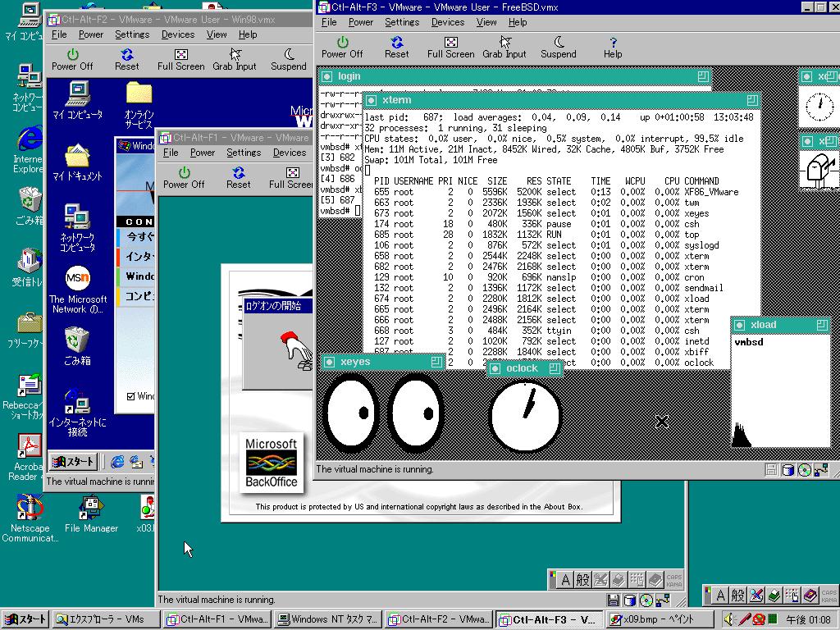Click Power Off in the FreeBSD VMware toolbar
The image size is (840, 630).
(x=342, y=47)
